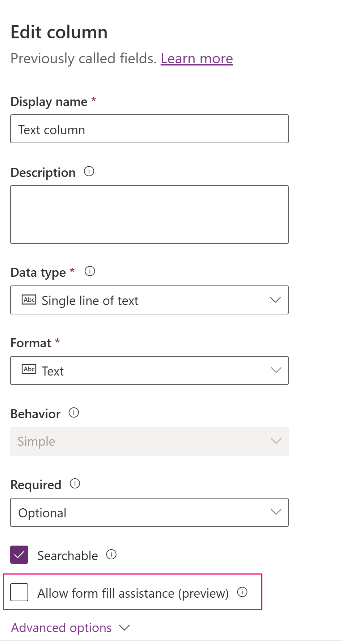Click the Behavior dropdown chevron

click(276, 441)
